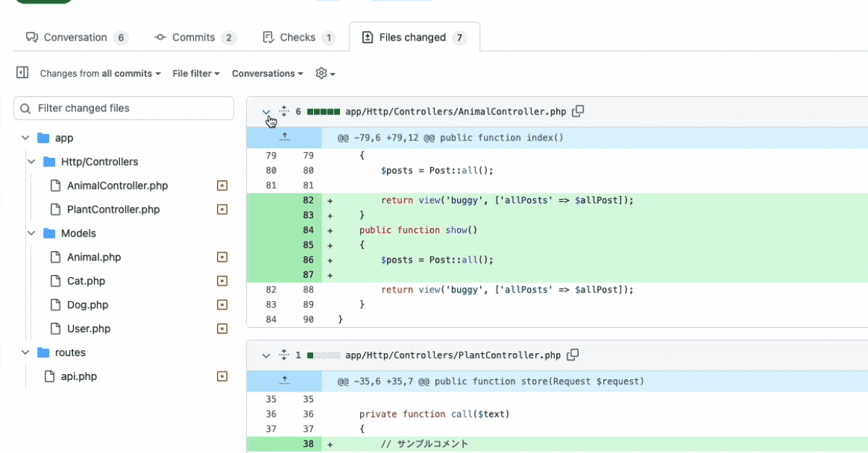Copy the AnimalController.php file path

click(578, 111)
